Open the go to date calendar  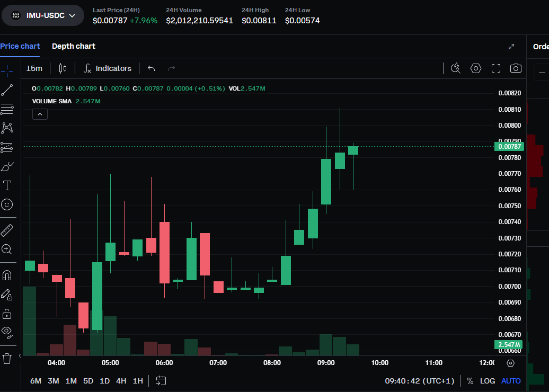point(161,380)
